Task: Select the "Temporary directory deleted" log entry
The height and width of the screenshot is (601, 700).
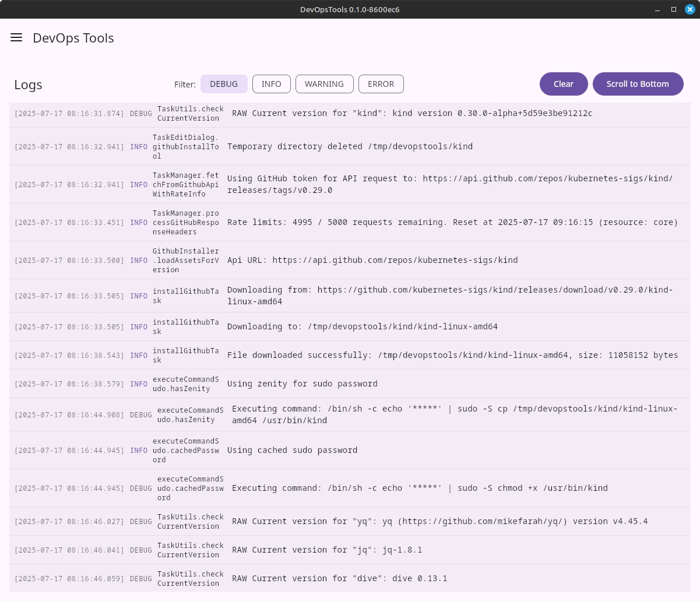Action: 350,146
